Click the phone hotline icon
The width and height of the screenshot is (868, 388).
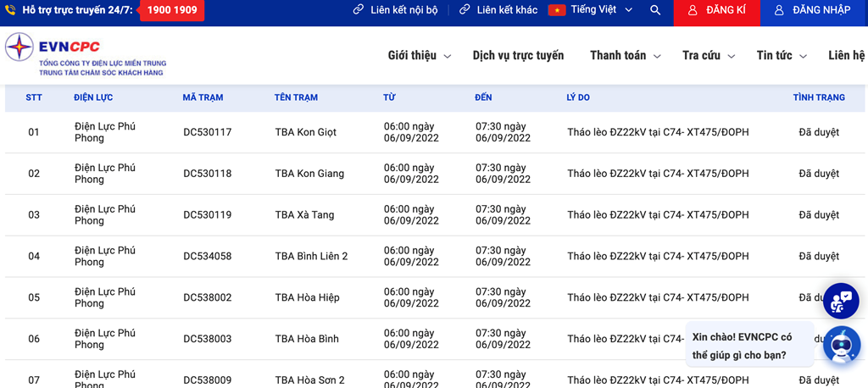click(x=10, y=10)
